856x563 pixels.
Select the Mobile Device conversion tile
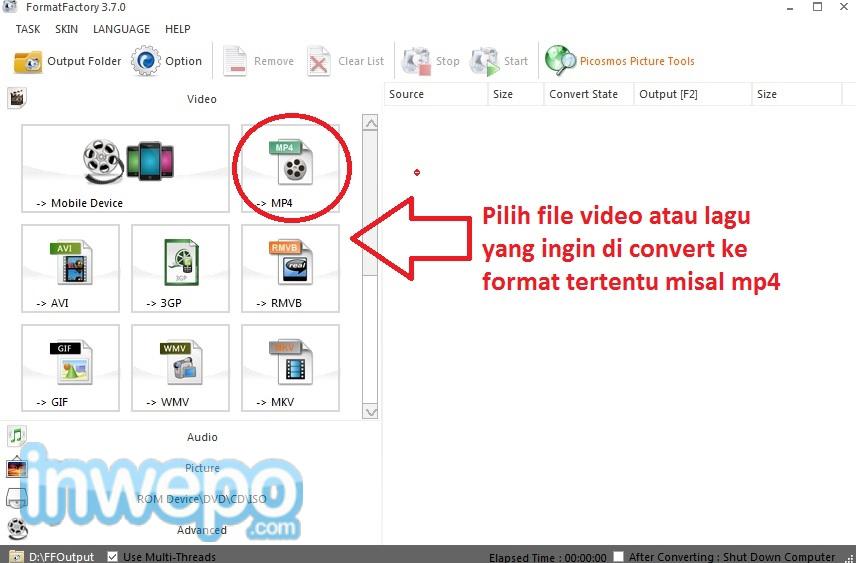(x=126, y=168)
